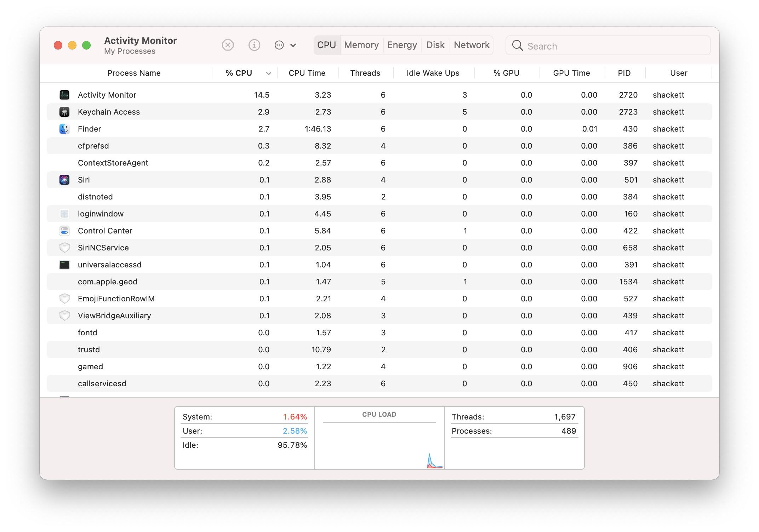This screenshot has height=532, width=759.
Task: Switch to the Energy tab
Action: click(402, 45)
